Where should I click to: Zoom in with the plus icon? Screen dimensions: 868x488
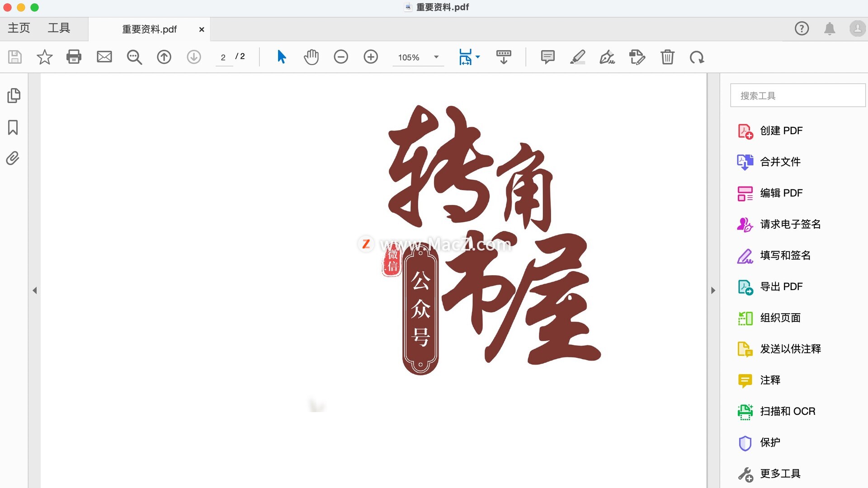371,57
